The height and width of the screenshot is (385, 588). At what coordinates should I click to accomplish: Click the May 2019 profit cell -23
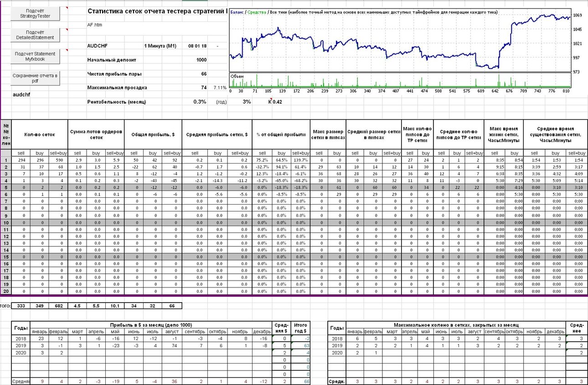pyautogui.click(x=114, y=346)
